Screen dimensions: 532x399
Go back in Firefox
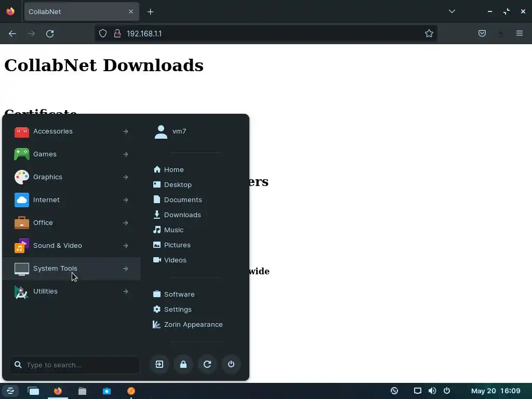[x=12, y=34]
